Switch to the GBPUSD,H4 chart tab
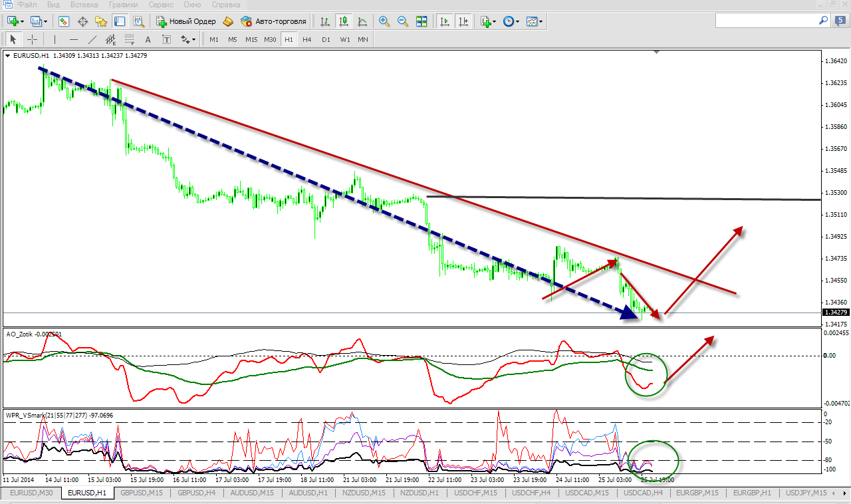Image resolution: width=851 pixels, height=504 pixels. (x=192, y=493)
